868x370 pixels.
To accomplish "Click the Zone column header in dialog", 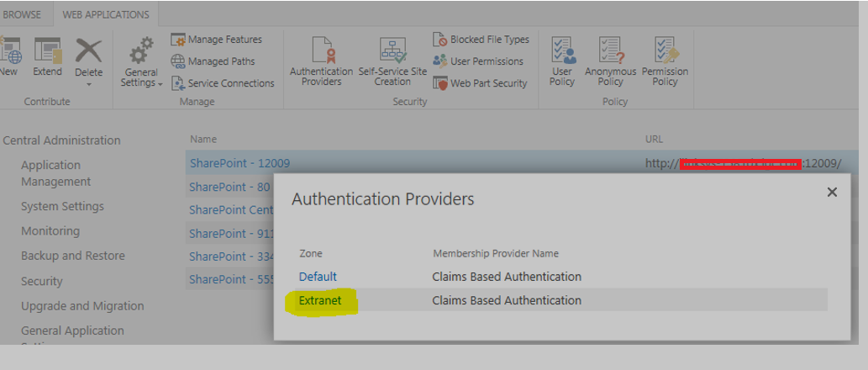I will coord(311,254).
